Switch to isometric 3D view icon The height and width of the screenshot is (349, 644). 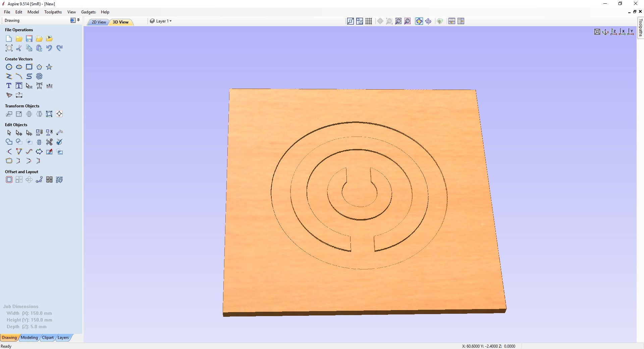click(605, 32)
